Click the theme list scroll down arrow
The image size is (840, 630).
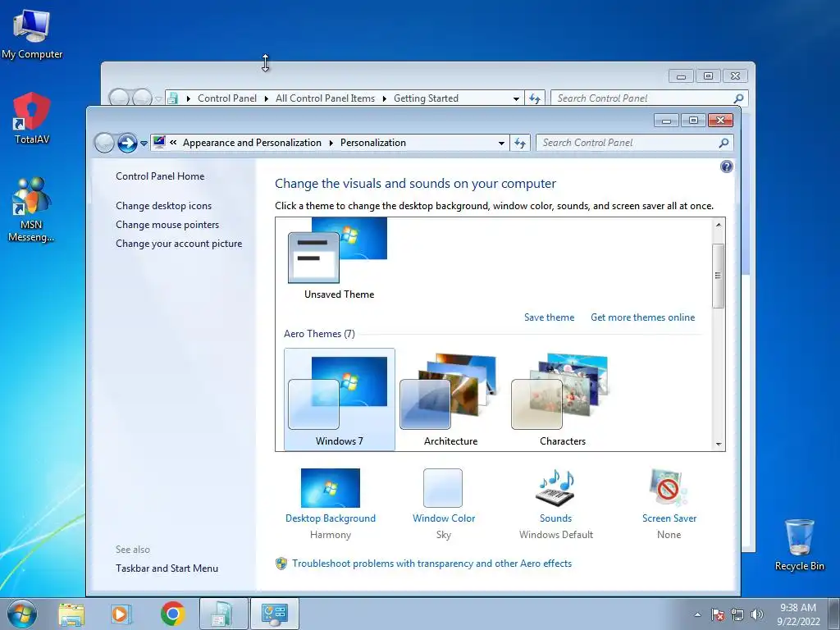click(719, 444)
